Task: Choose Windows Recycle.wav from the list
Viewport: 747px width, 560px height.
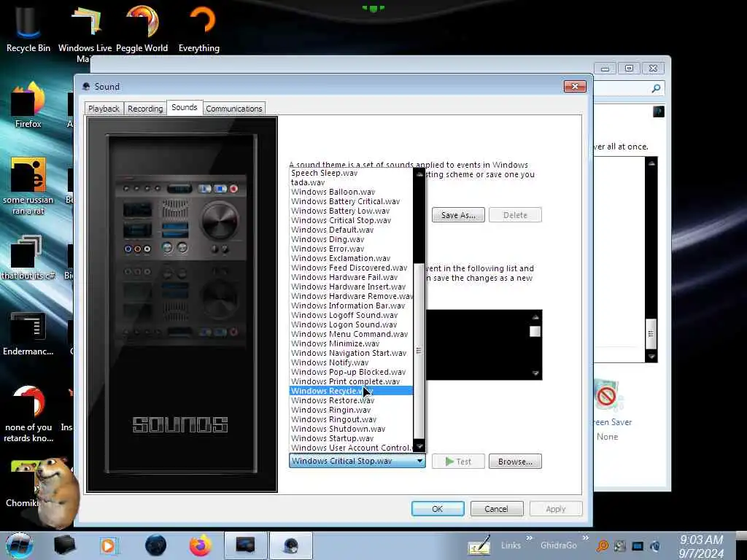Action: tap(351, 391)
